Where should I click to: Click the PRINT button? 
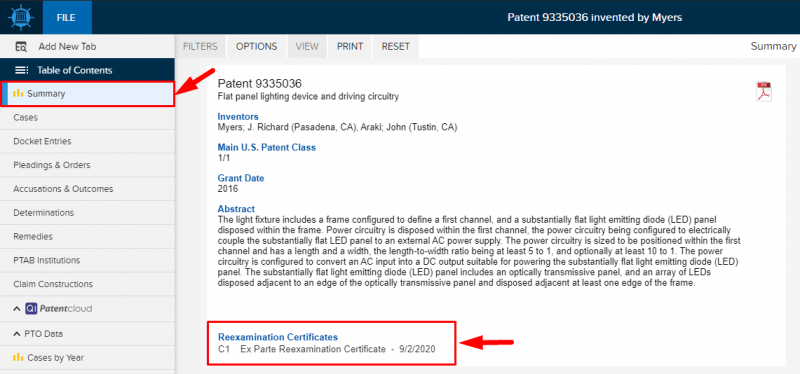[x=350, y=46]
